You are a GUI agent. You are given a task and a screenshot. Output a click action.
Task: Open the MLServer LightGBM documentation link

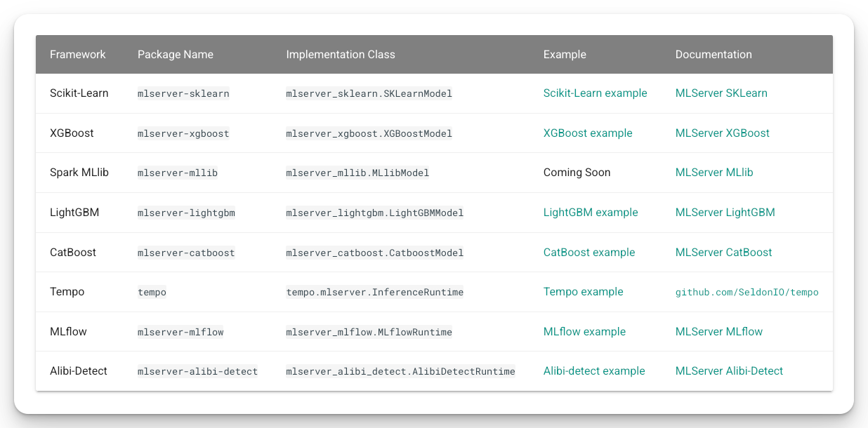pos(725,213)
